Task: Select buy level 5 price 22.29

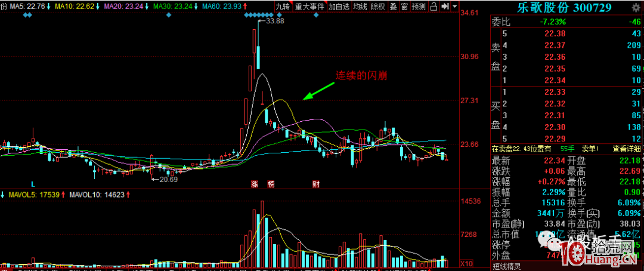Action: tap(556, 138)
